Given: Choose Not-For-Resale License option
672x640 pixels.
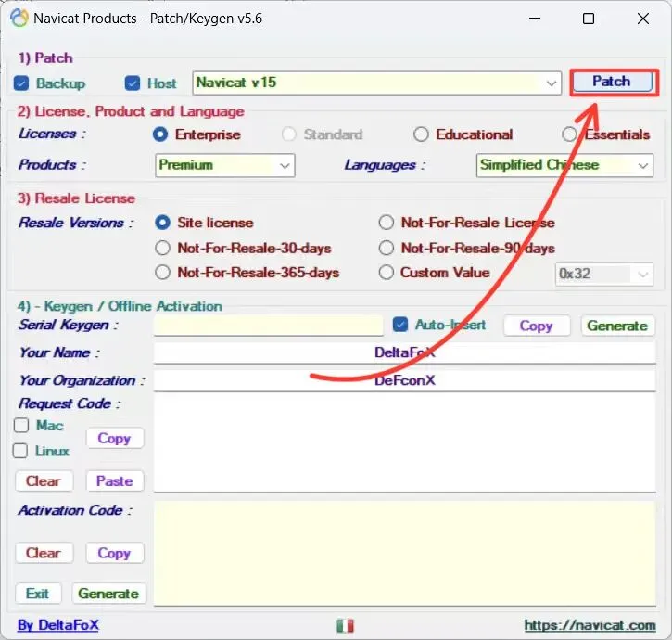Looking at the screenshot, I should (387, 223).
